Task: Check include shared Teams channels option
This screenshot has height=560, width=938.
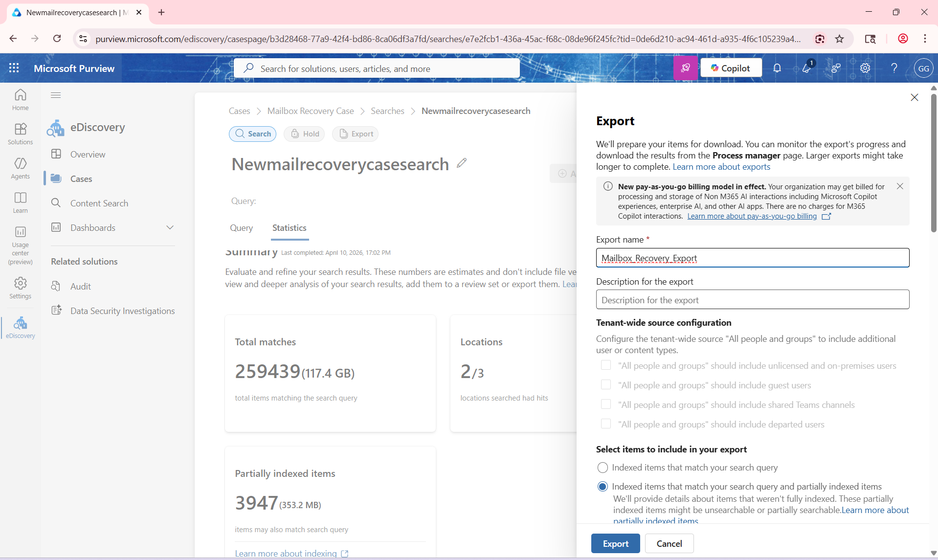Action: click(x=606, y=404)
